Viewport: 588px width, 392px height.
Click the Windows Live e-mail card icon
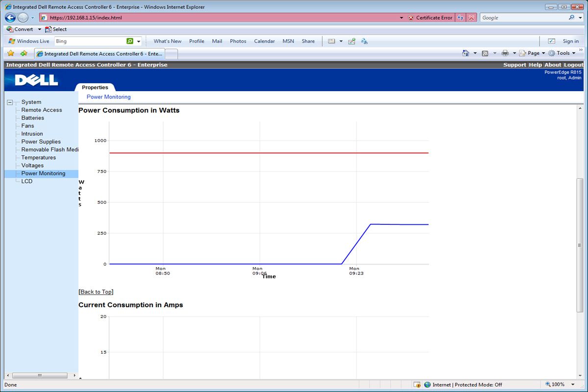coord(332,41)
